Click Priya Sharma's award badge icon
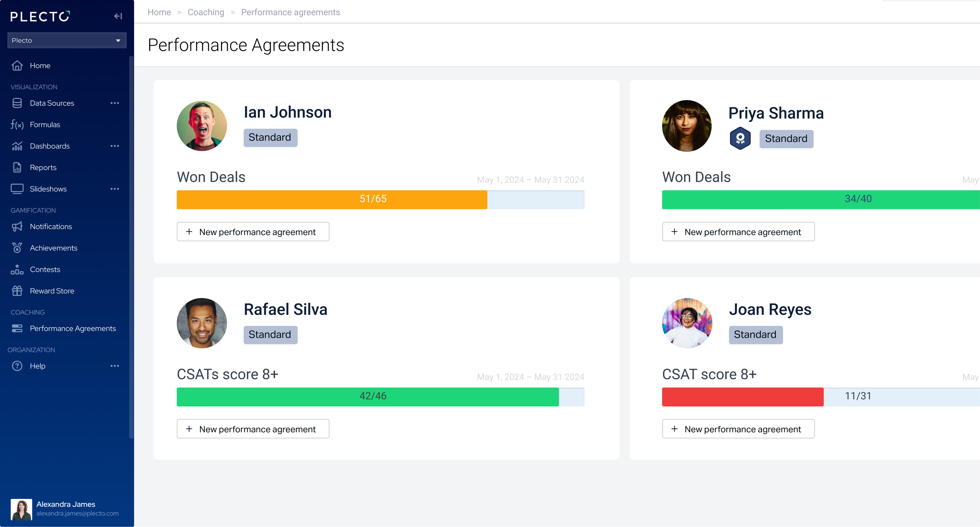980x527 pixels. (740, 138)
